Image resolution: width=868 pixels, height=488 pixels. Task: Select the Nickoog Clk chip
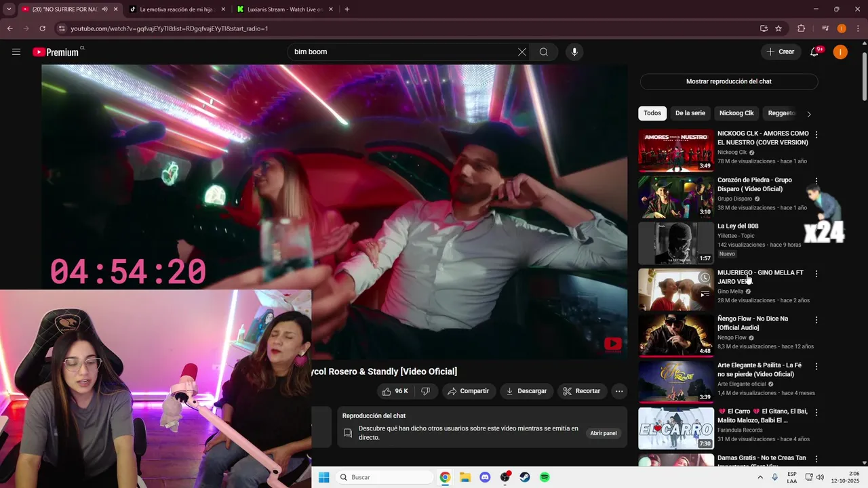point(736,113)
